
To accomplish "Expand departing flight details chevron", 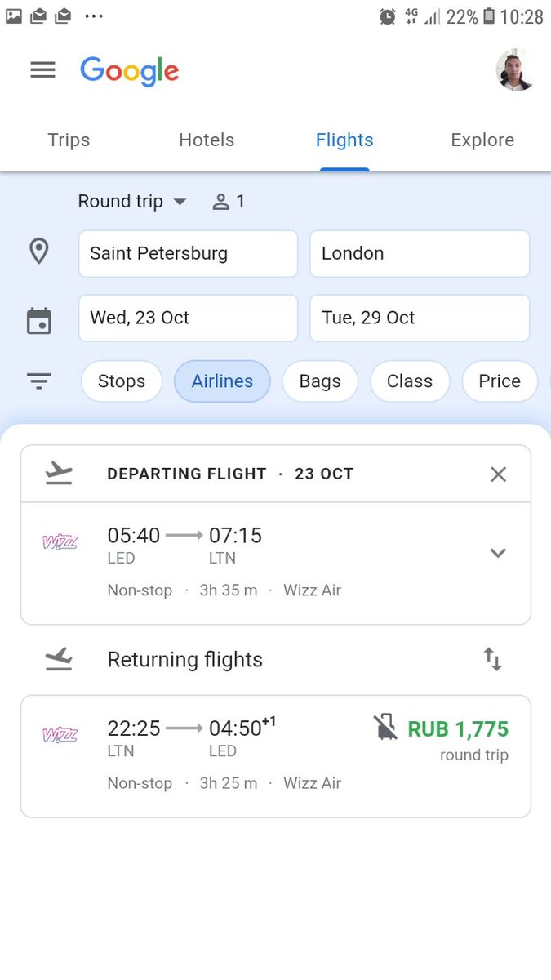I will [x=498, y=553].
